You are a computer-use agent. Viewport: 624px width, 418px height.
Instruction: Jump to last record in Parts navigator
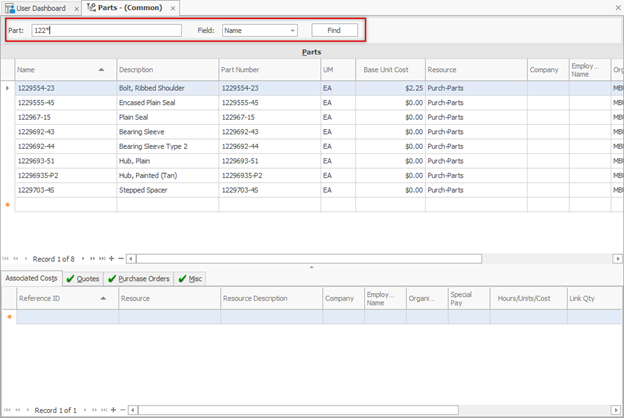[x=102, y=258]
